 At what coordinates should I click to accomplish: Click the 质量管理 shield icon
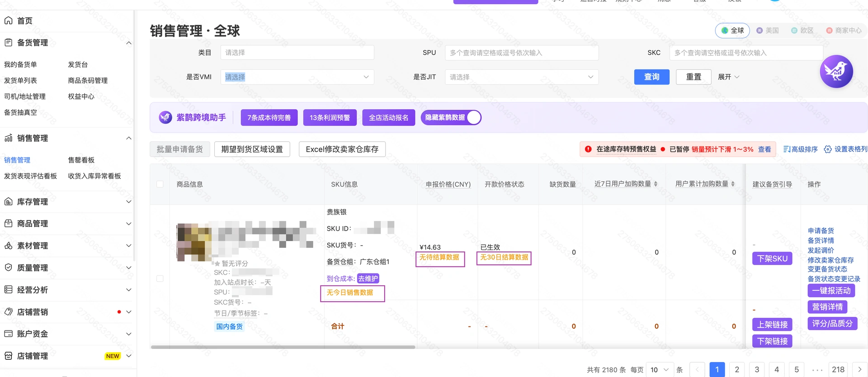[8, 267]
